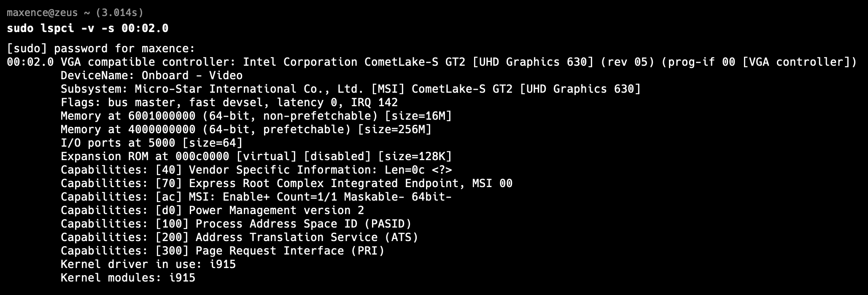The image size is (868, 295).
Task: Click the Express Root Complex Integrated Endpoint line
Action: tap(287, 183)
